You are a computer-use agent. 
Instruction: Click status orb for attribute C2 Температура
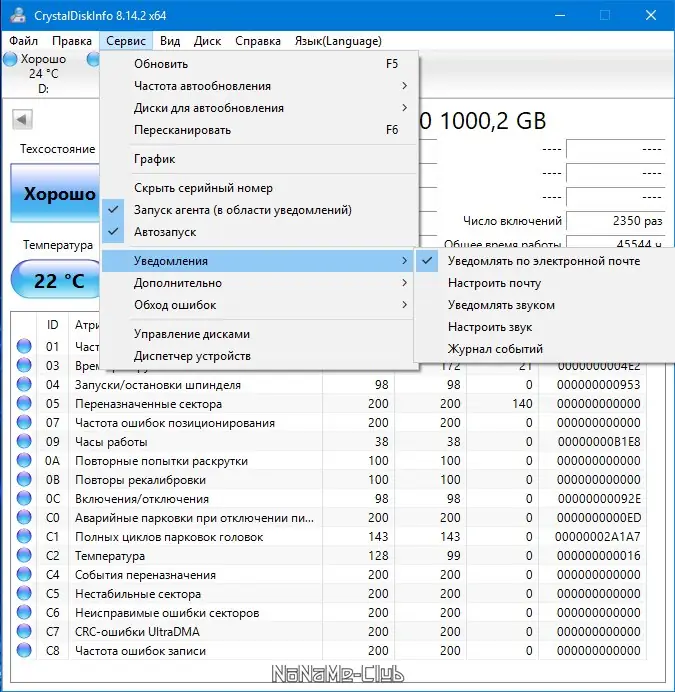click(25, 556)
